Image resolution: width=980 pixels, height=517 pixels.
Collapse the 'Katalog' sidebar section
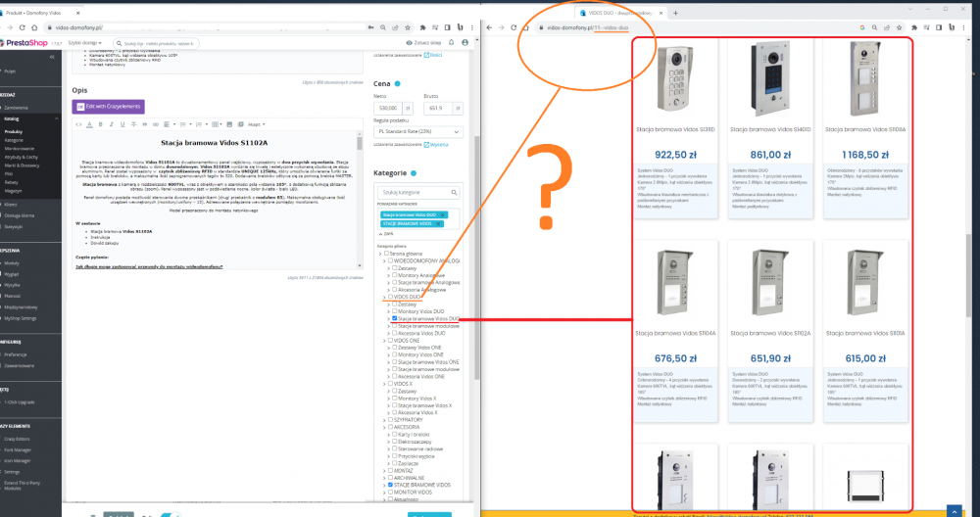tap(56, 118)
